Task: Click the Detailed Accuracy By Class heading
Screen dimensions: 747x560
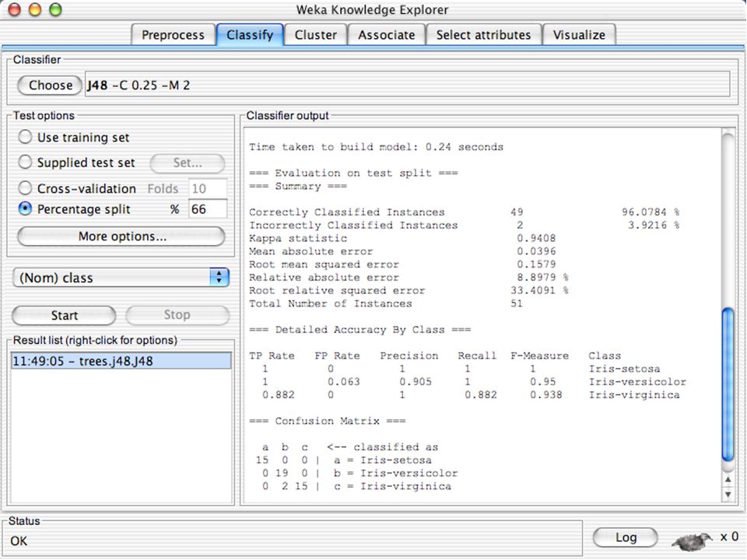Action: pyautogui.click(x=360, y=330)
